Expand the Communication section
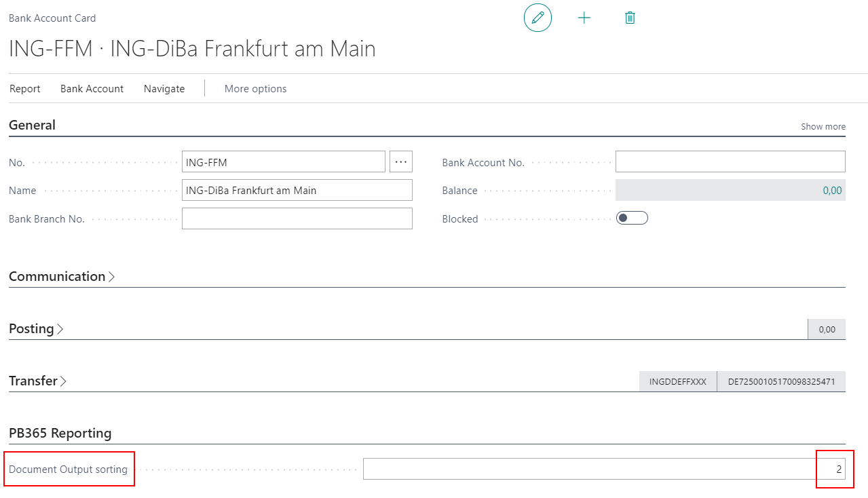The width and height of the screenshot is (868, 498). pyautogui.click(x=62, y=276)
